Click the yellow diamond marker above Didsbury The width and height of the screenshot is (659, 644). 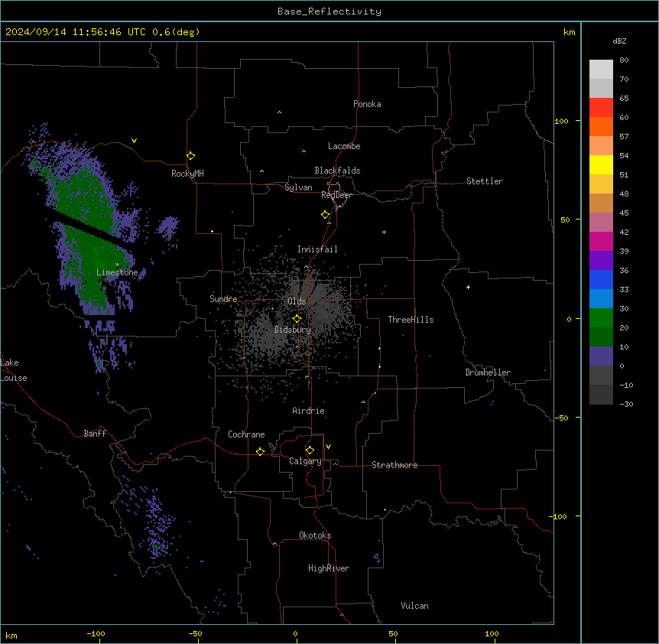[x=297, y=319]
